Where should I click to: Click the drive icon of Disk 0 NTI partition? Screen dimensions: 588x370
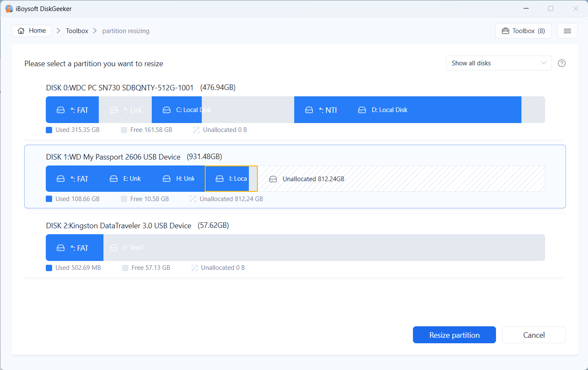(309, 110)
